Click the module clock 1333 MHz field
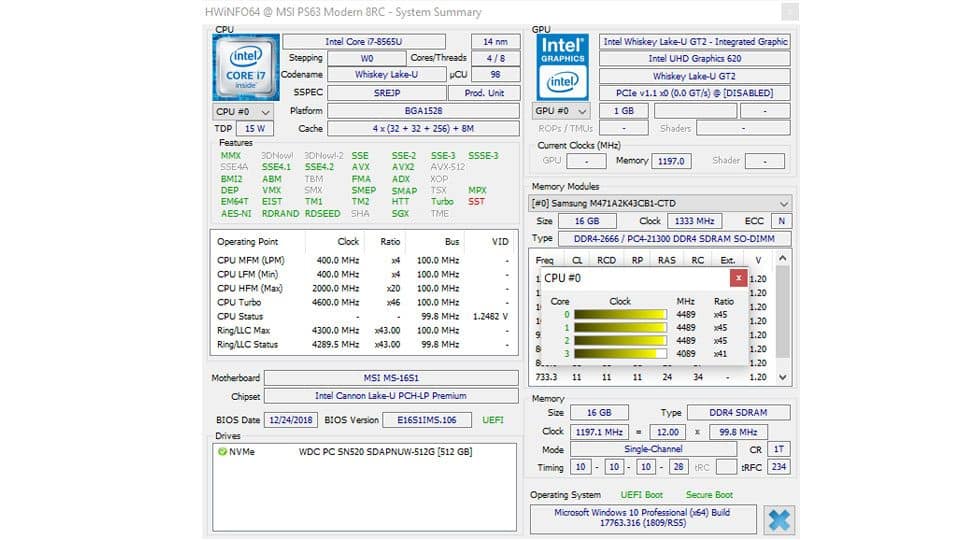 694,221
